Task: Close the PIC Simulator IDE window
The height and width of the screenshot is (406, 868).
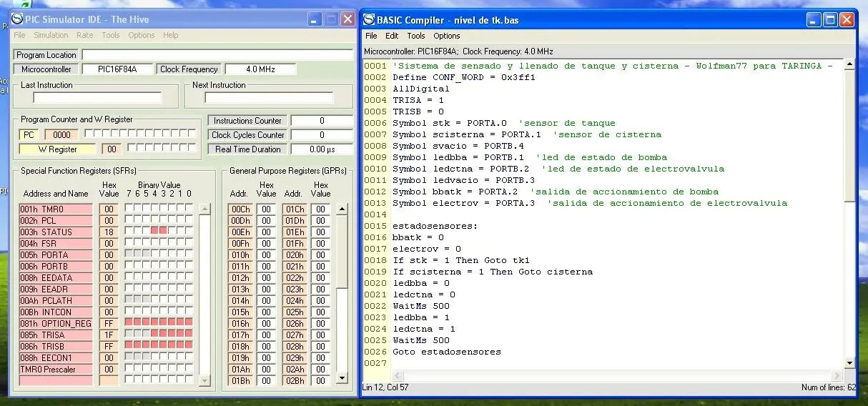Action: point(347,19)
